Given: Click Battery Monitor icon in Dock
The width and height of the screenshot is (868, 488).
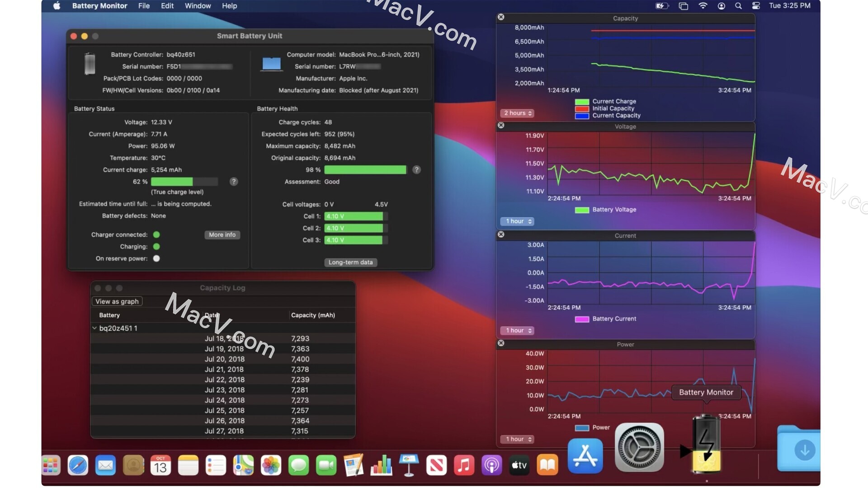Looking at the screenshot, I should [706, 444].
